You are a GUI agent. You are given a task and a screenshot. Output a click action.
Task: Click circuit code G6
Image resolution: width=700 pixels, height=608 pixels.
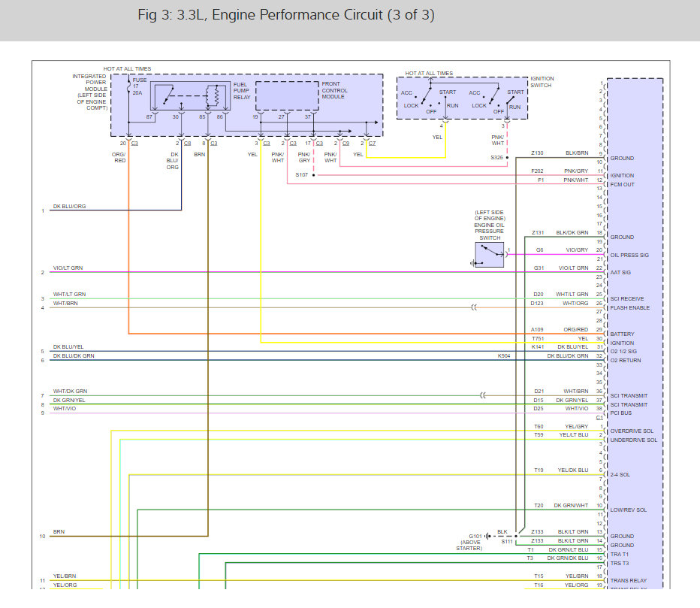click(x=539, y=250)
